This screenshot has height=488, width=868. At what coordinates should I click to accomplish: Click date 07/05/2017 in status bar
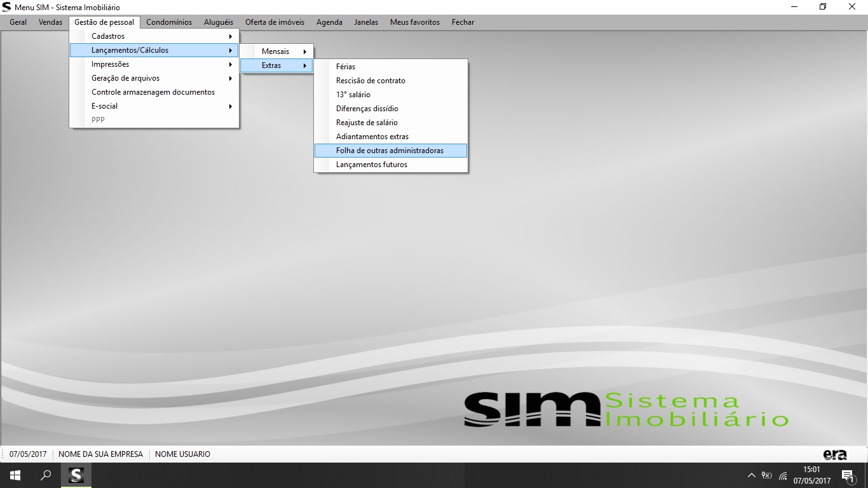(28, 454)
